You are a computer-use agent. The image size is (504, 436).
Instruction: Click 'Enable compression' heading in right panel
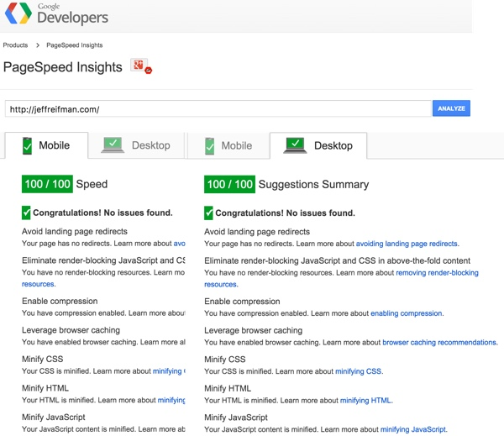click(242, 302)
